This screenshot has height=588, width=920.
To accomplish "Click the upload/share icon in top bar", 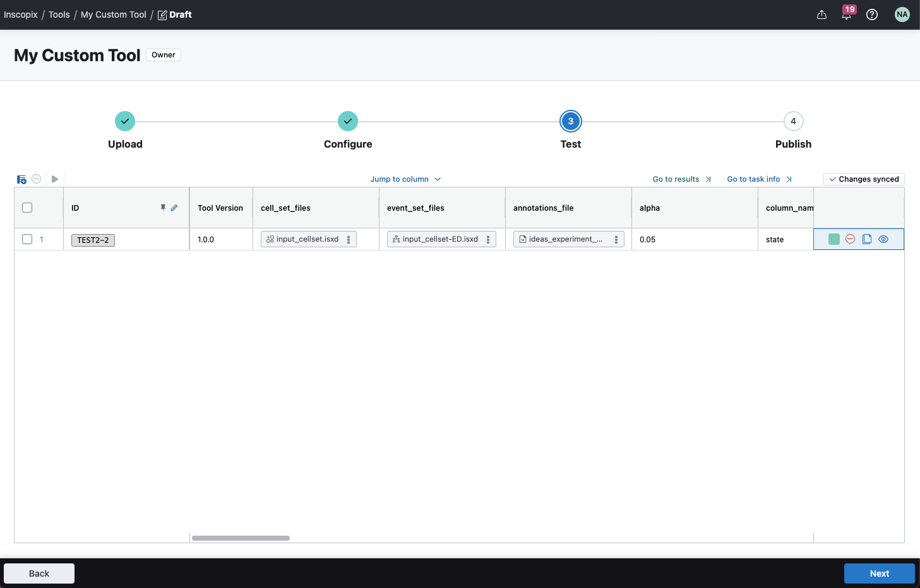I will click(x=821, y=15).
